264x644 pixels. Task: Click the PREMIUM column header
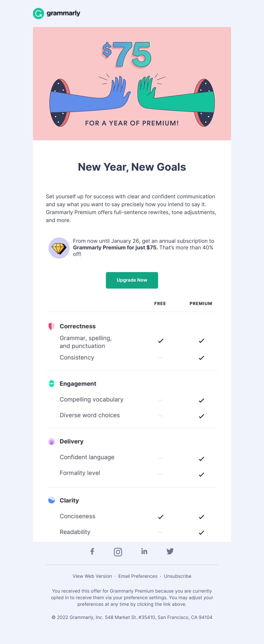pyautogui.click(x=201, y=303)
